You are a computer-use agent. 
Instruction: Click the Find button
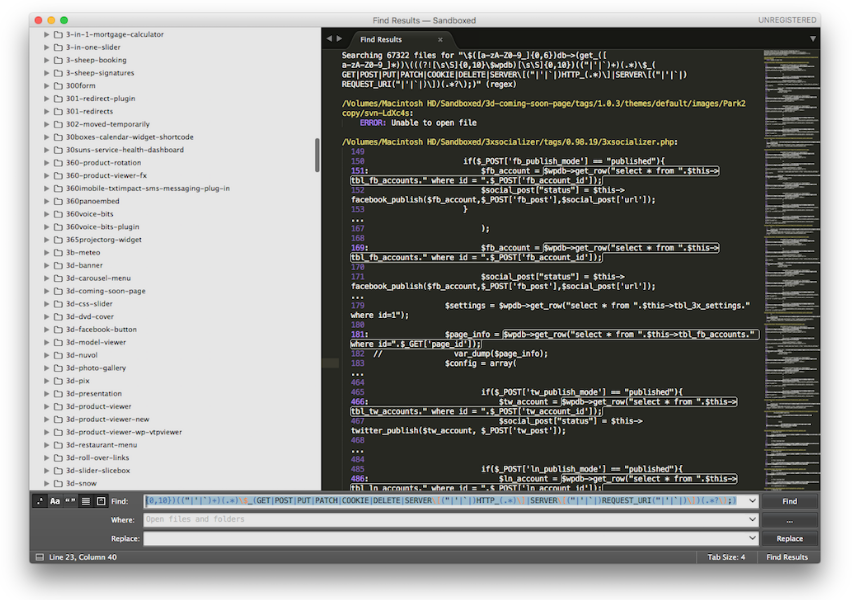pyautogui.click(x=790, y=501)
